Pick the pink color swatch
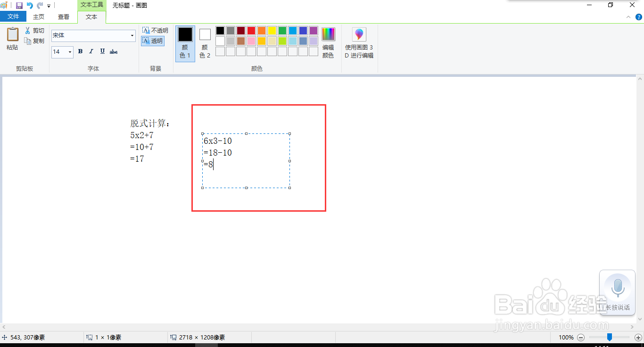This screenshot has width=644, height=347. (251, 41)
